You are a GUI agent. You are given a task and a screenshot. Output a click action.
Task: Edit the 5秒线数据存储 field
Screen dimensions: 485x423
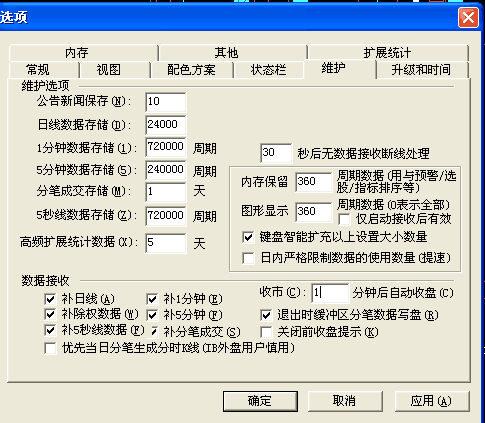tap(166, 216)
